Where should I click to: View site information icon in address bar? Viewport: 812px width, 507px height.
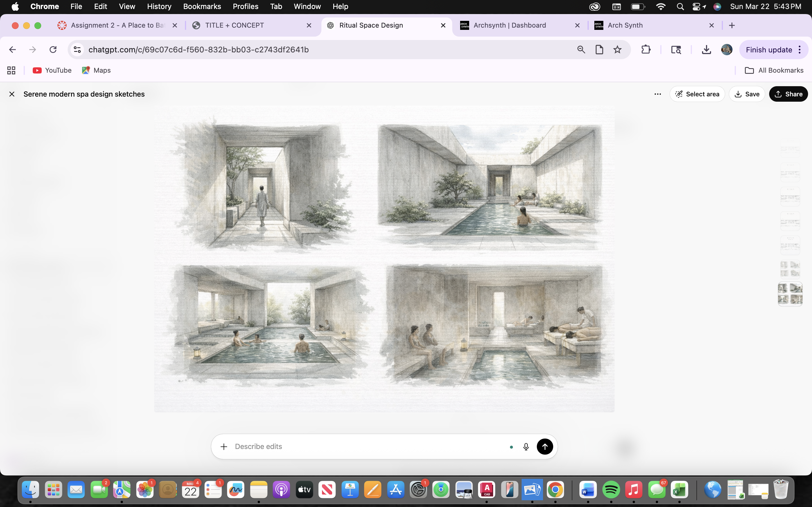pos(78,50)
